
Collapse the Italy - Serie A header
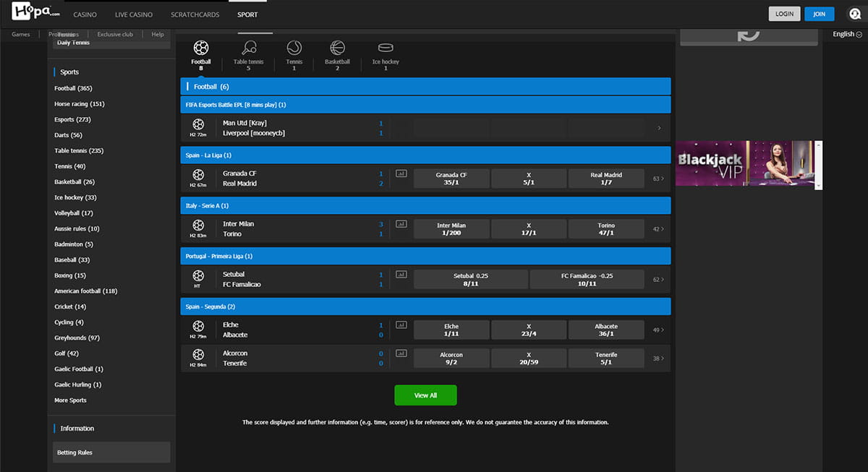(x=425, y=206)
